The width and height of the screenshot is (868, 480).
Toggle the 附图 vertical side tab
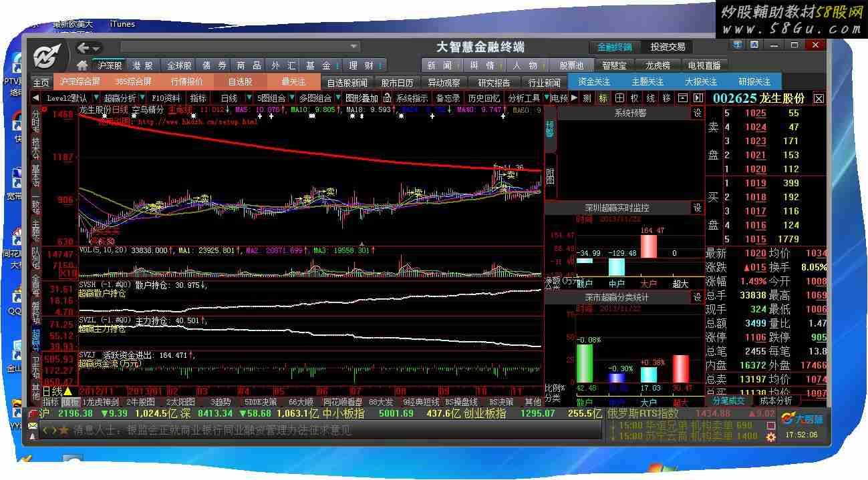pyautogui.click(x=551, y=176)
